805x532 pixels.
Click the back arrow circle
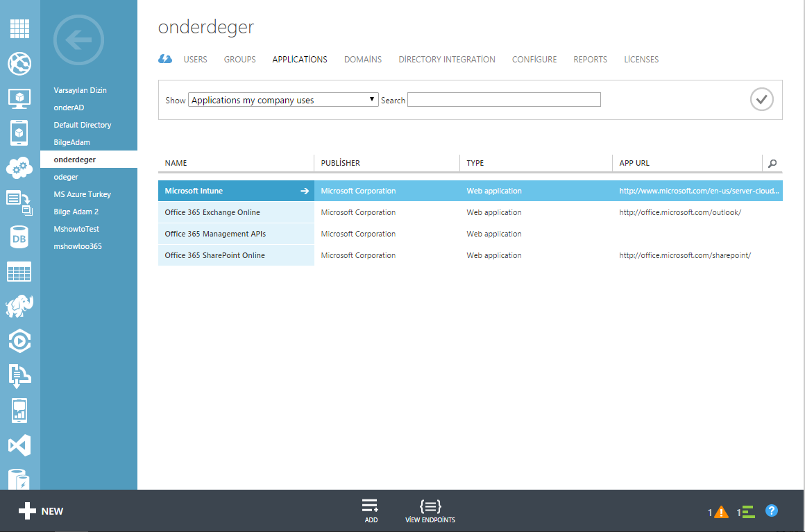pos(78,40)
